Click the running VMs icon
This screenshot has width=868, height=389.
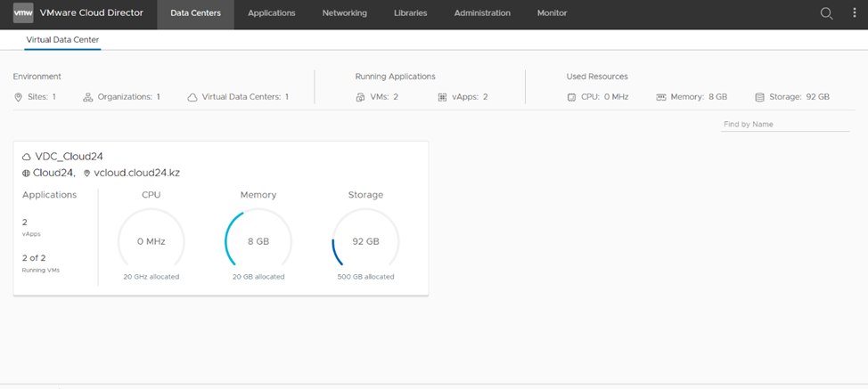point(360,97)
